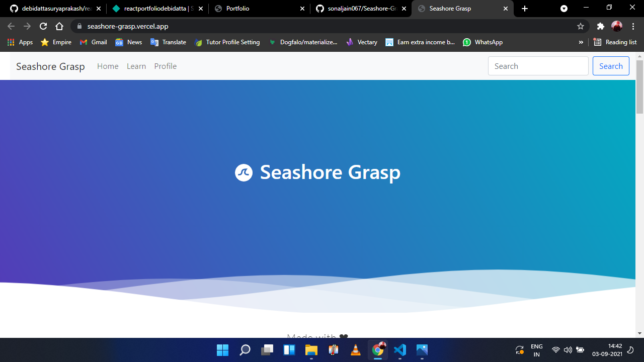Click the wave logo beside the hero title

pyautogui.click(x=244, y=172)
